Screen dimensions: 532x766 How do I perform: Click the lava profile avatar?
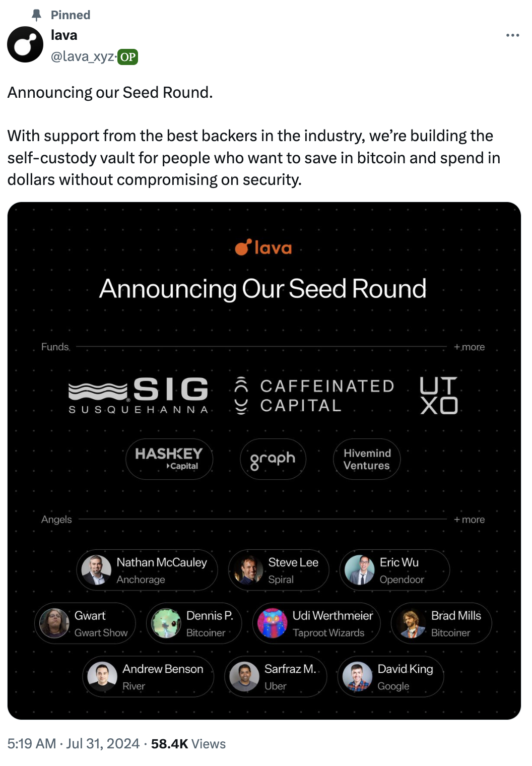[x=25, y=44]
